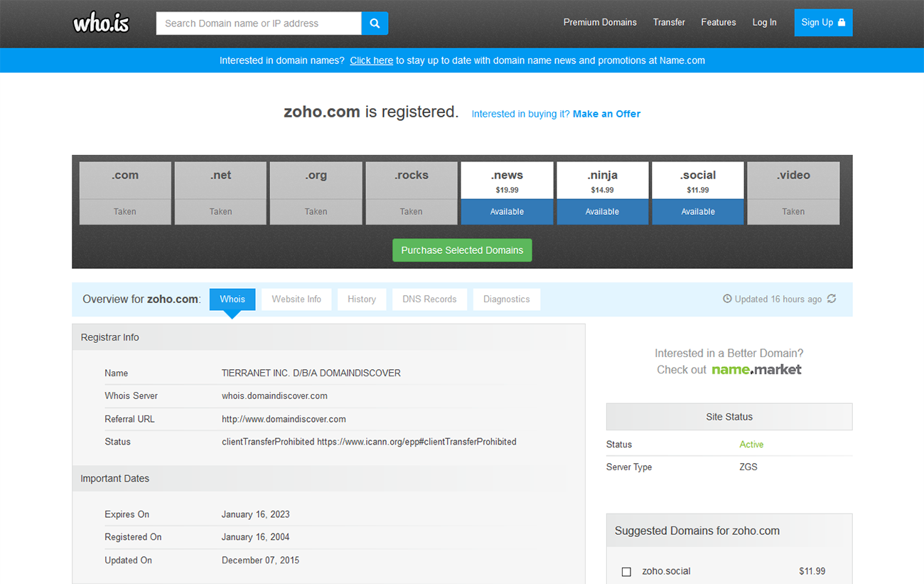Click the whois.domaindiscover.com server value
The height and width of the screenshot is (584, 924).
(x=274, y=396)
